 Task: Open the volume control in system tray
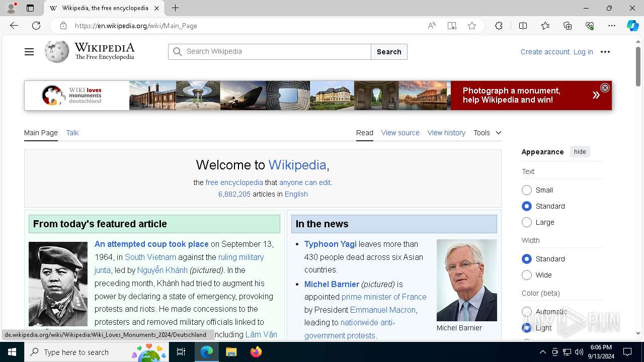click(579, 352)
